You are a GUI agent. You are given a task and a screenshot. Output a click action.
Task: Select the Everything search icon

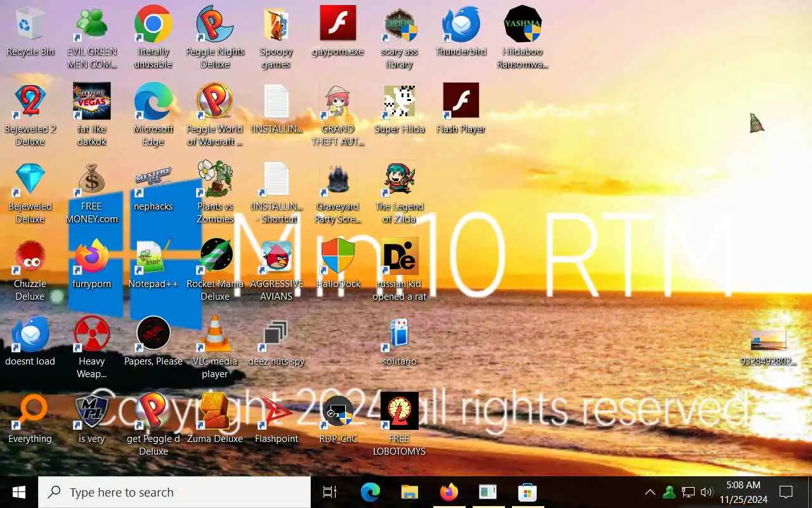[x=30, y=411]
